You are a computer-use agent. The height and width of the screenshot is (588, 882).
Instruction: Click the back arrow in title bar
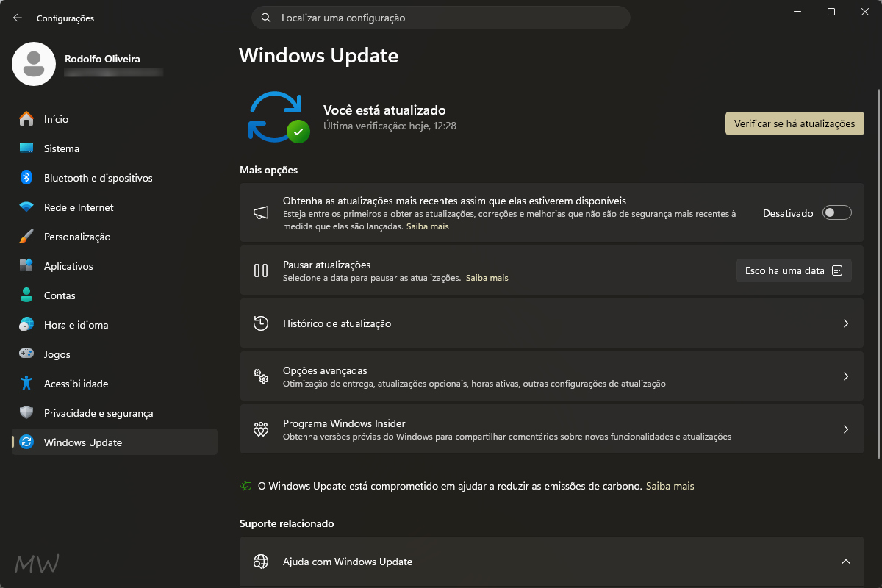(18, 18)
